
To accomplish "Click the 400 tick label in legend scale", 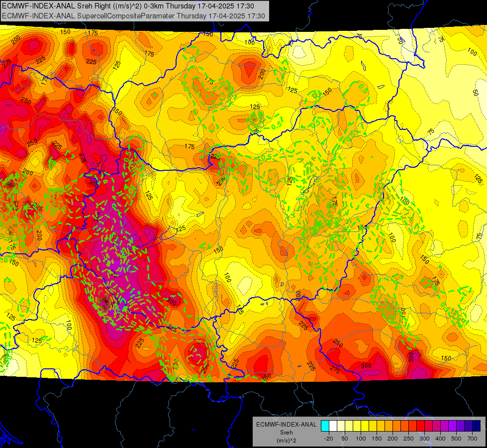I will [440, 439].
